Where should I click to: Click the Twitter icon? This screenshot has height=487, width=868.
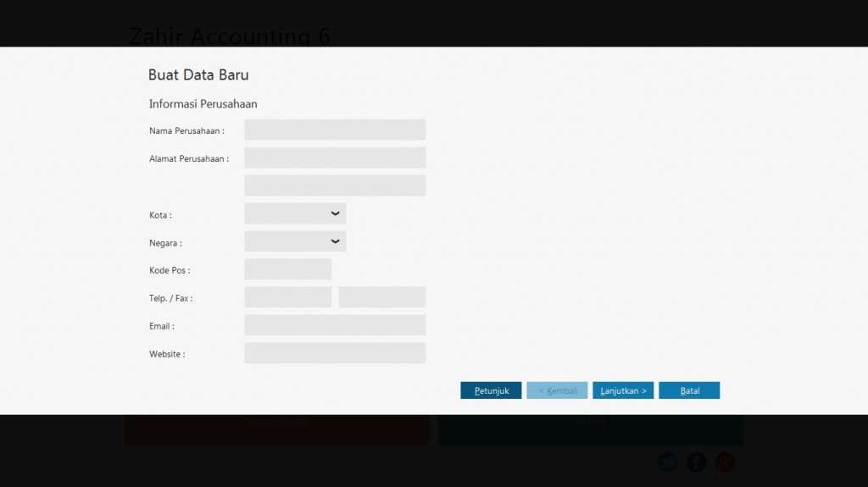pyautogui.click(x=668, y=462)
